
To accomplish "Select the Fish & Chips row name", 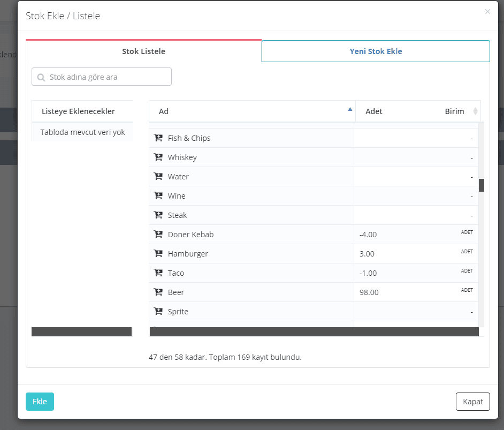I will [189, 138].
